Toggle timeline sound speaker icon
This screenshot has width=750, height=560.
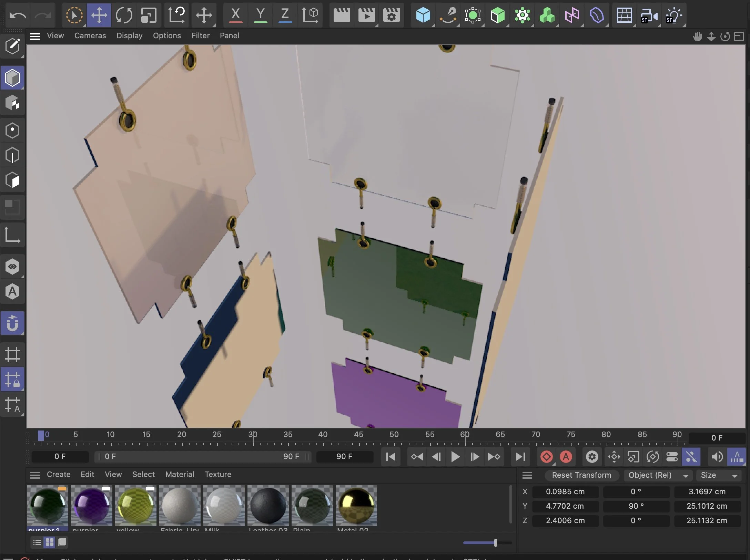[x=717, y=457]
